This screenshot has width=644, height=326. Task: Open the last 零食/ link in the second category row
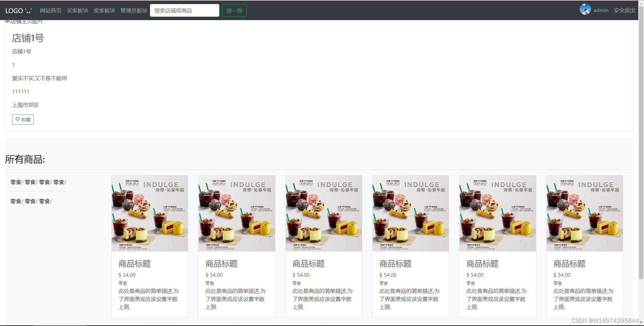[x=45, y=201]
